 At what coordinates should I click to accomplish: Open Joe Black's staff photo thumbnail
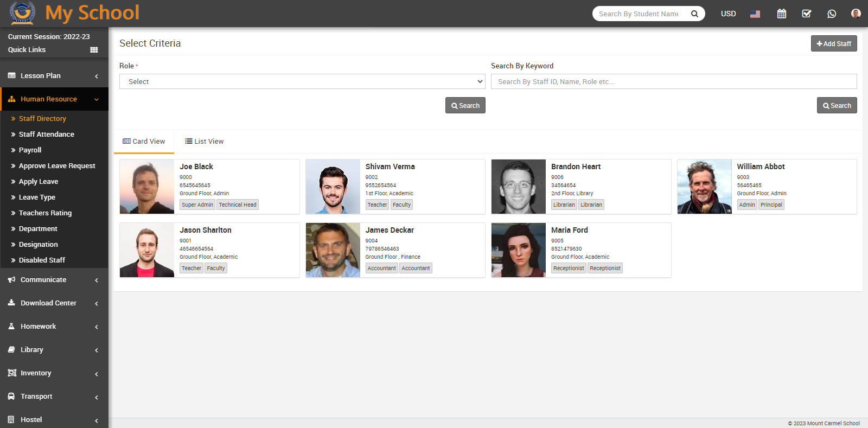[147, 187]
